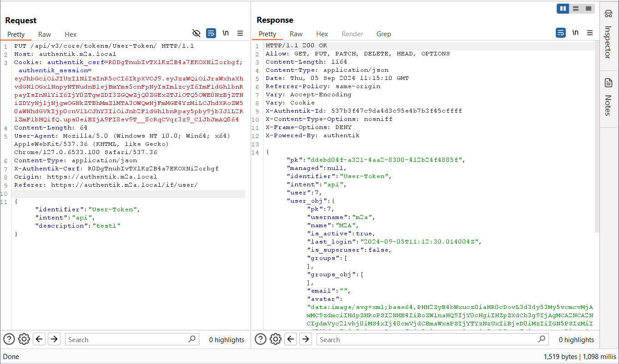Switch to Response Hex tab
619x364 pixels.
click(x=322, y=34)
